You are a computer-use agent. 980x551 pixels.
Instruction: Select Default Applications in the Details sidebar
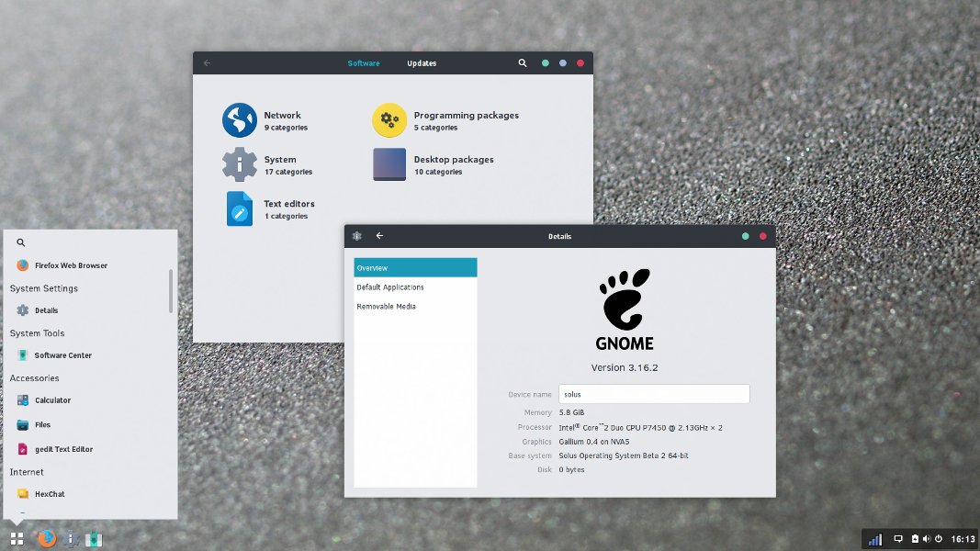tap(416, 287)
